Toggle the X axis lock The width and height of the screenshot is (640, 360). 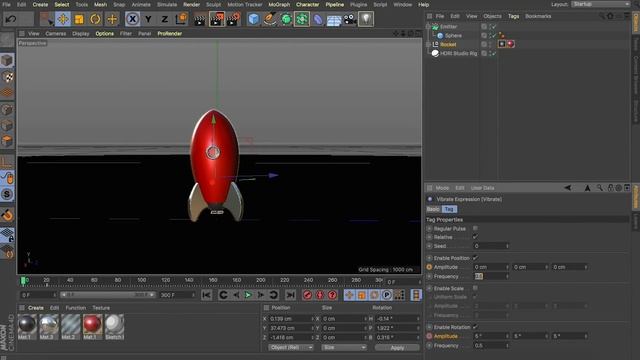132,19
